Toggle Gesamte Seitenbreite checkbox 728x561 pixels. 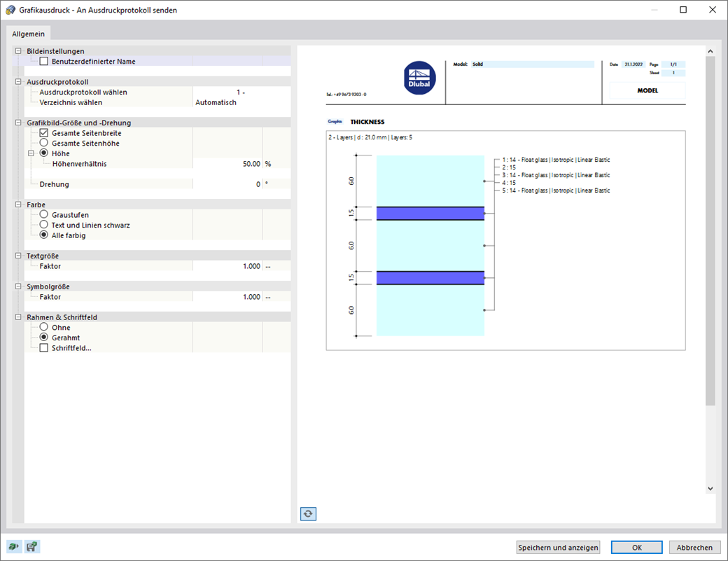pos(43,133)
